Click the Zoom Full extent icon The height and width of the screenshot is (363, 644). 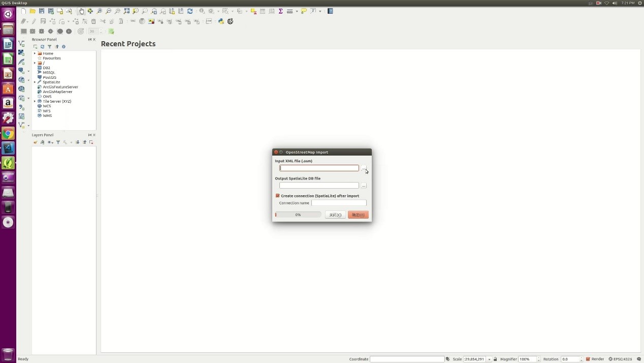(126, 11)
